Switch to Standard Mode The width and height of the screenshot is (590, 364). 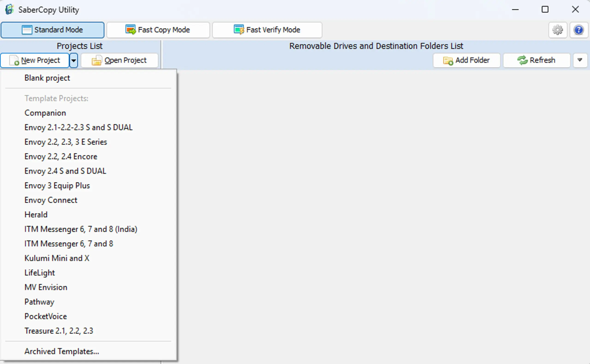click(x=53, y=30)
